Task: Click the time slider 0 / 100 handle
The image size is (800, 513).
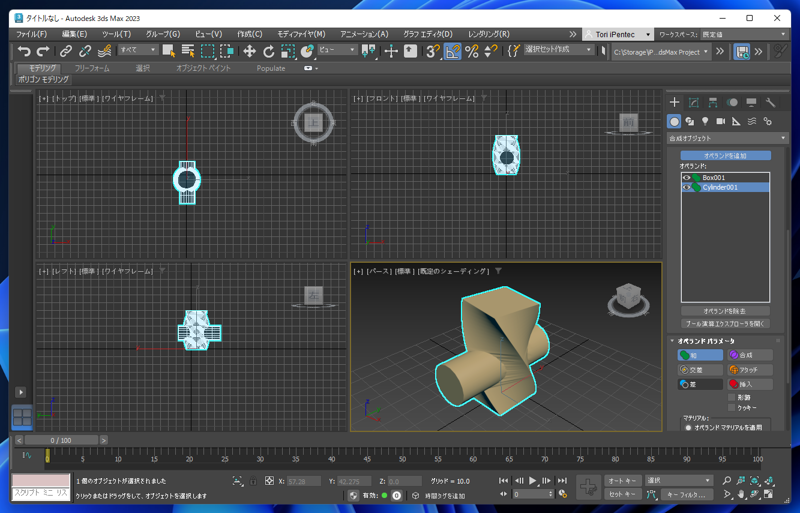Action: [x=61, y=440]
